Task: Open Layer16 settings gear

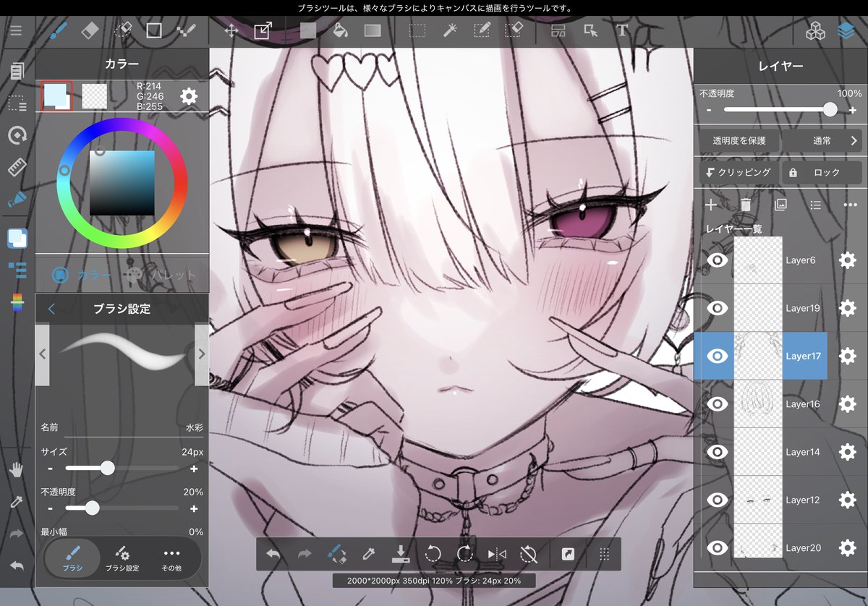Action: tap(847, 404)
